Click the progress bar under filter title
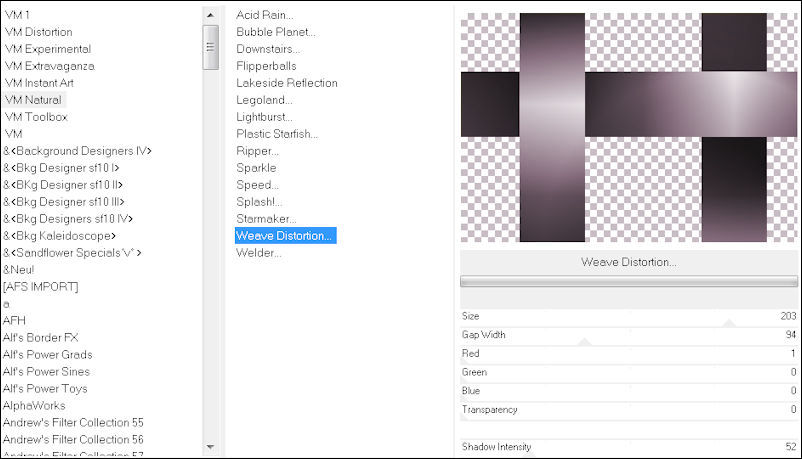The width and height of the screenshot is (802, 459). tap(629, 281)
